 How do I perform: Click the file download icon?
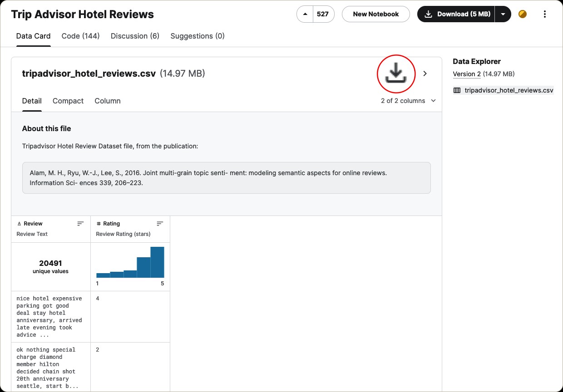pos(396,73)
